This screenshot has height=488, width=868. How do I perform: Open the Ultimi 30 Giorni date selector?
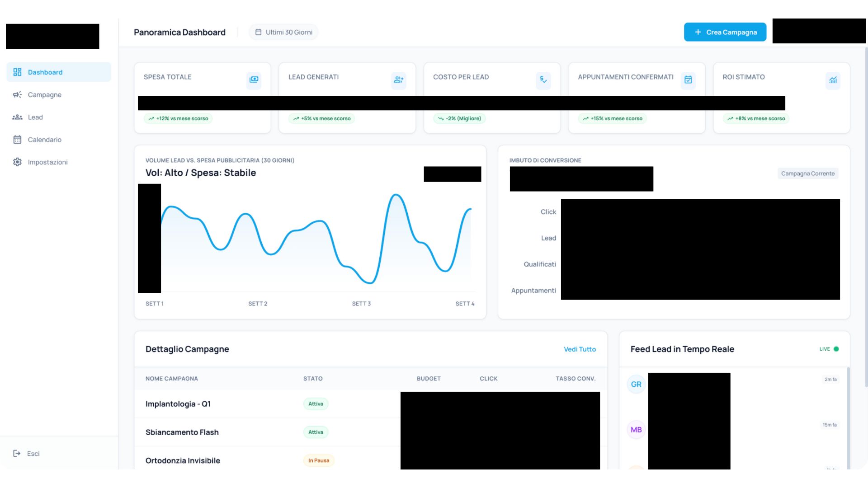click(x=283, y=32)
